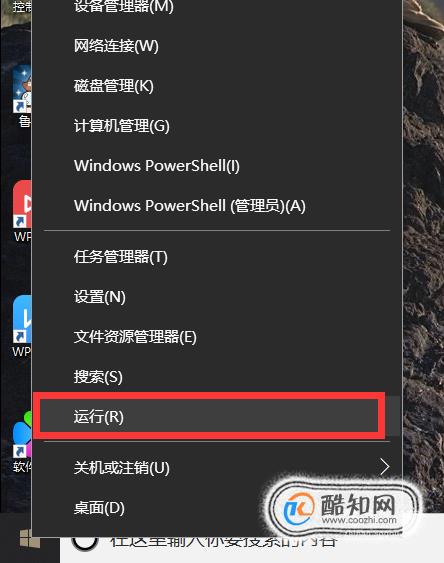Open 设置(N) menu entry

click(217, 297)
